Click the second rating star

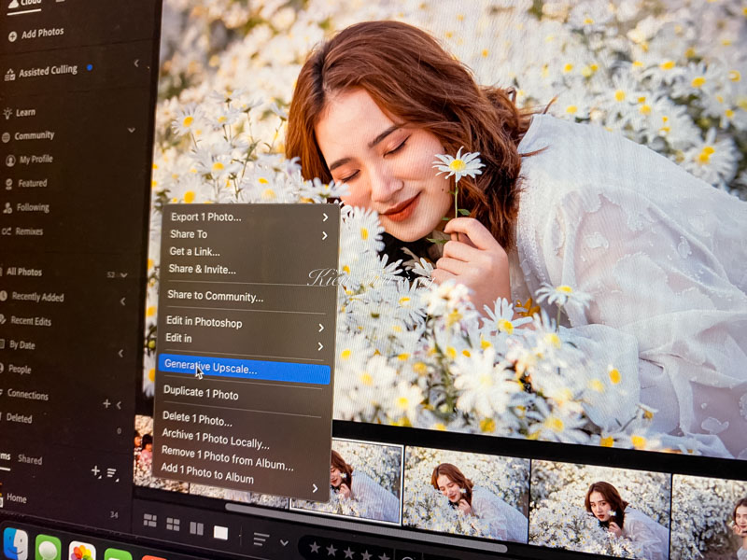click(331, 551)
